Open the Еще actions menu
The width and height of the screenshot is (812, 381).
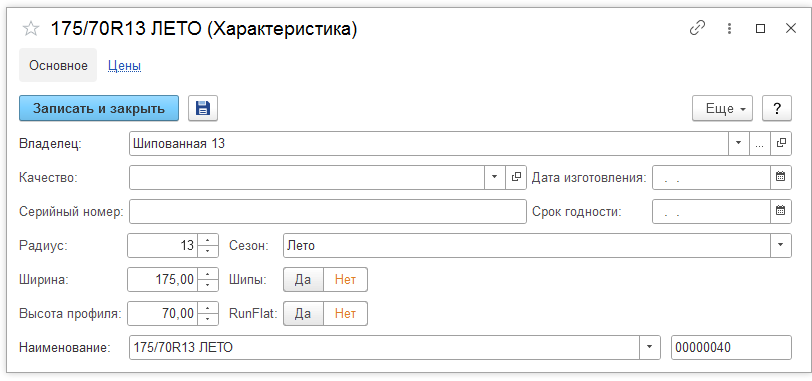(722, 109)
